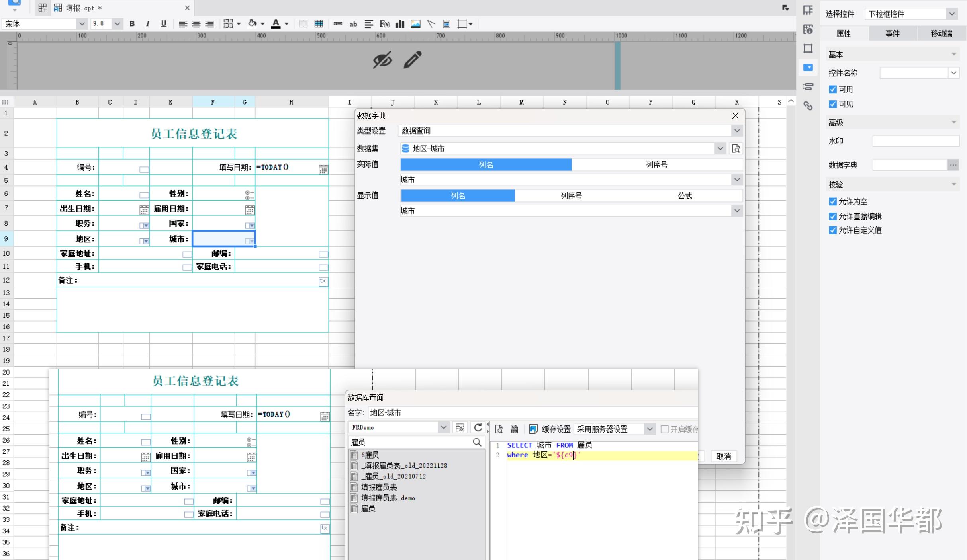Expand the 缓存设置 server setting dropdown
Viewport: 967px width, 560px height.
pos(650,429)
